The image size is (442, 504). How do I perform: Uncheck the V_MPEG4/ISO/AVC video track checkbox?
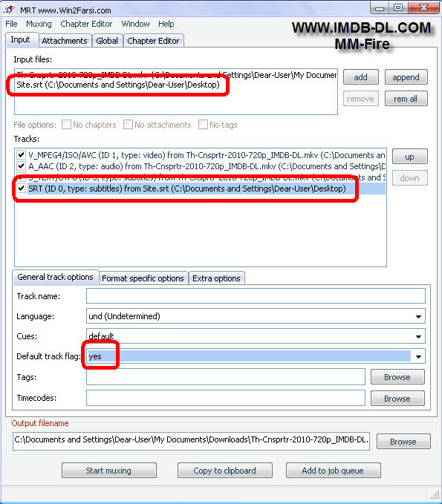[22, 155]
